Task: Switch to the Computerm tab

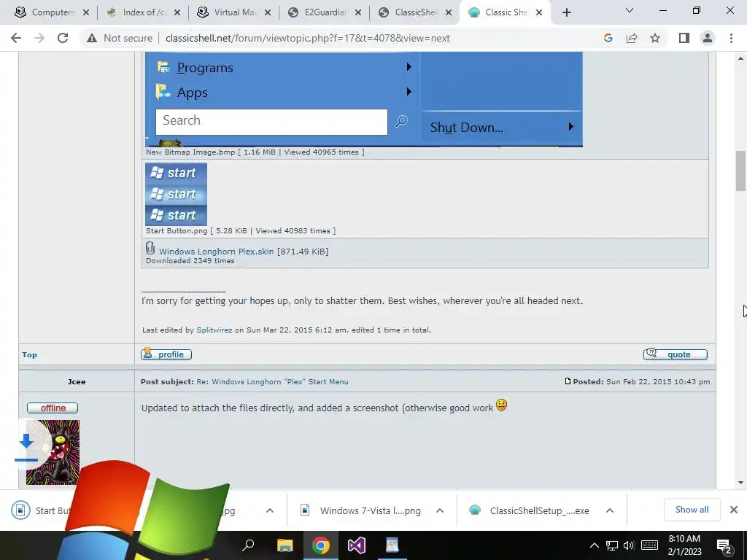Action: point(47,12)
